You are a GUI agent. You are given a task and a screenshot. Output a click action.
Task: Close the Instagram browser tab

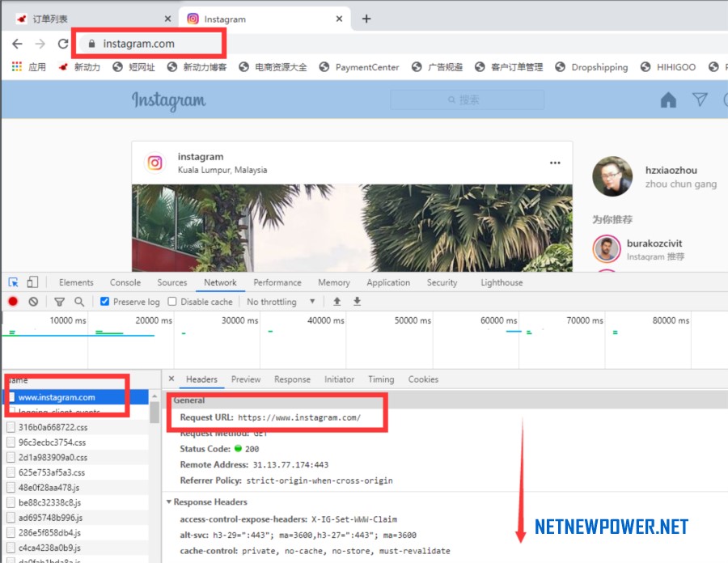[x=339, y=19]
